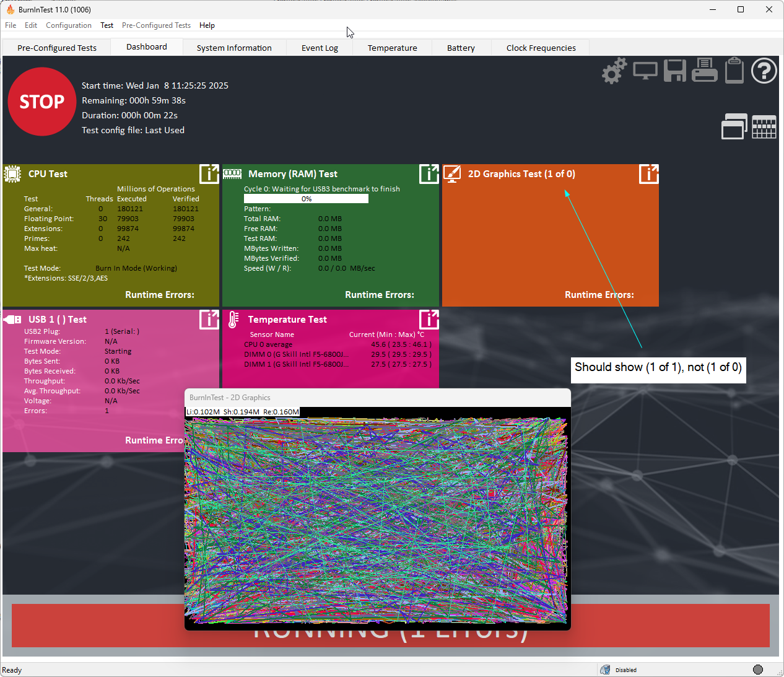Click the USB 1 ( ) Test title
Viewport: 784px width, 677px height.
click(x=58, y=320)
